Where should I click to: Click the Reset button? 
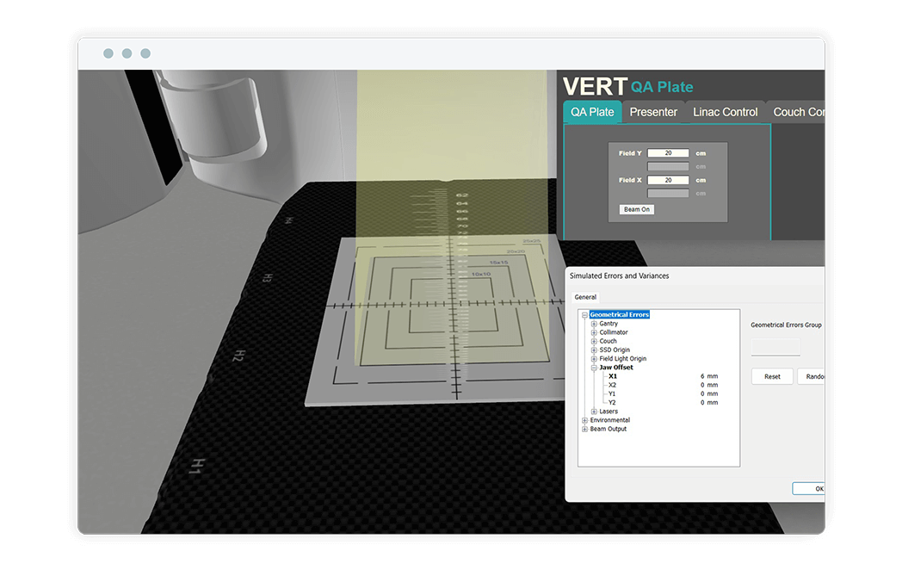point(772,376)
